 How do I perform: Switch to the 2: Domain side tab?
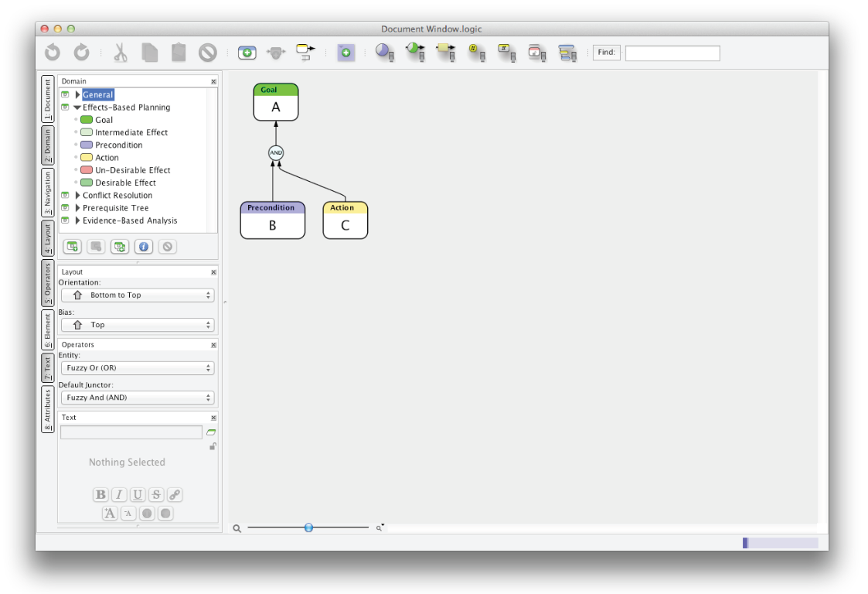(x=48, y=145)
